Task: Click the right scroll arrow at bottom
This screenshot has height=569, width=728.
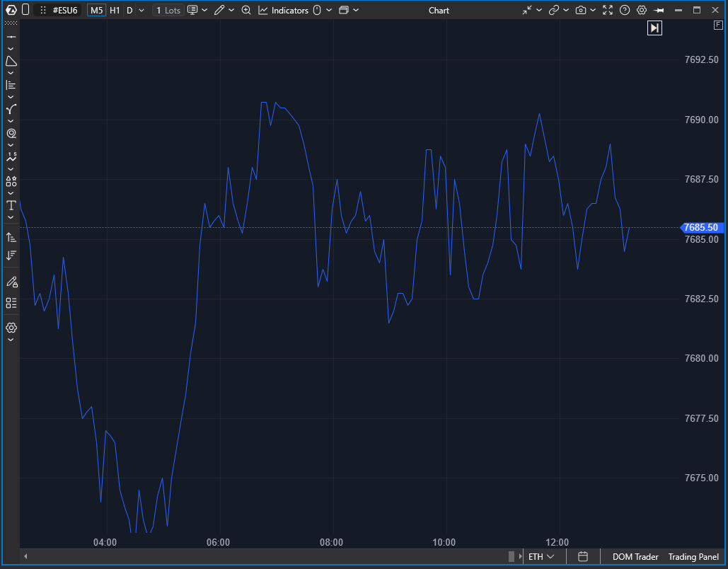Action: tap(520, 556)
